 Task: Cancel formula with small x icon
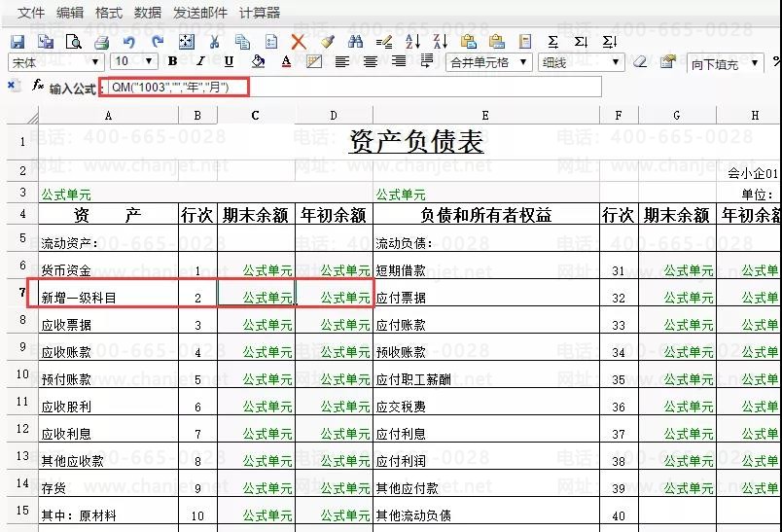coord(12,85)
